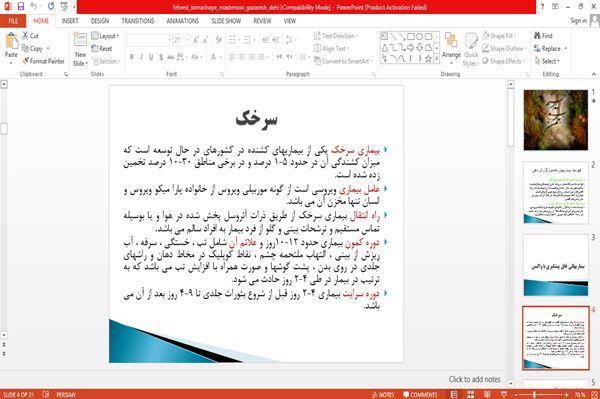Select slide 1 thumbnail

(556, 120)
